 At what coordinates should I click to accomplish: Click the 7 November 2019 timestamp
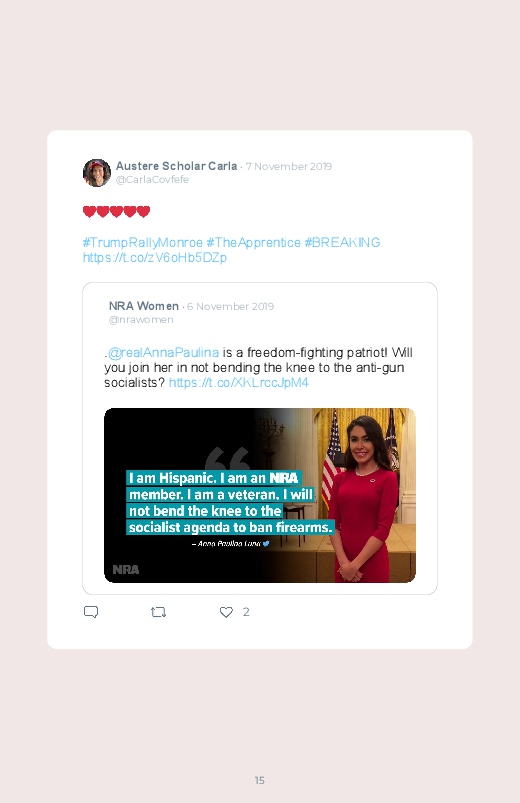288,166
